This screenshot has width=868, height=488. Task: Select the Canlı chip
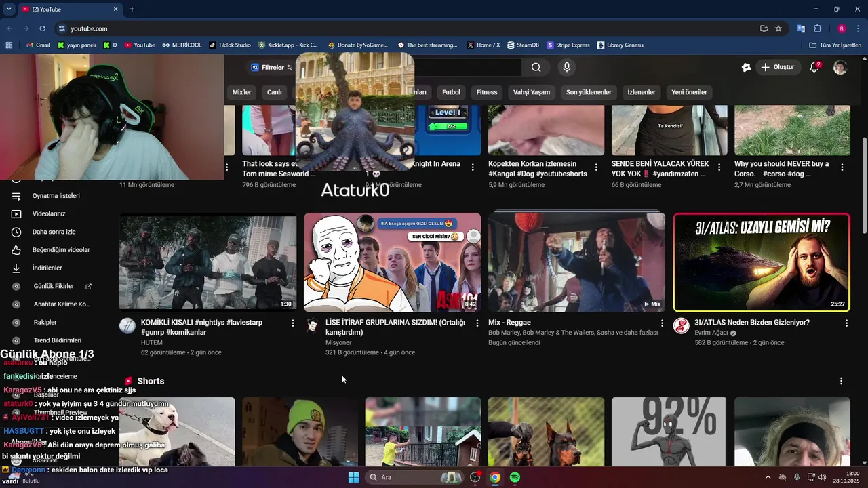(275, 92)
